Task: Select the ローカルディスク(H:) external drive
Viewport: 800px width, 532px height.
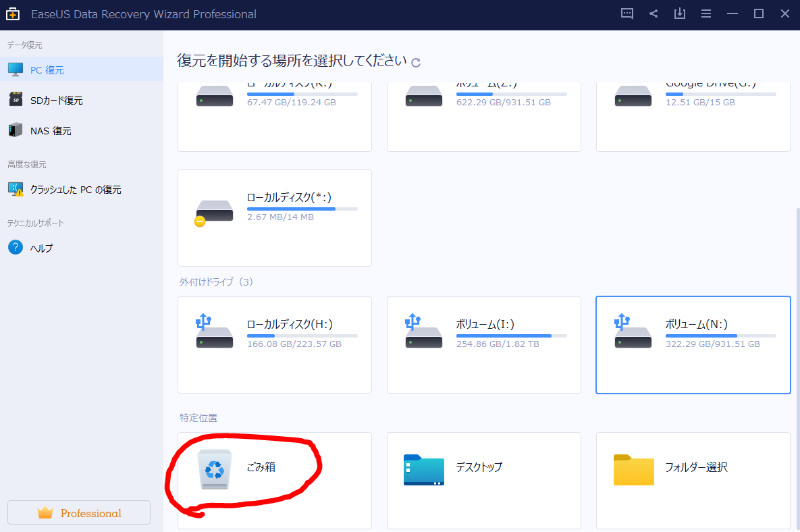Action: pyautogui.click(x=275, y=345)
